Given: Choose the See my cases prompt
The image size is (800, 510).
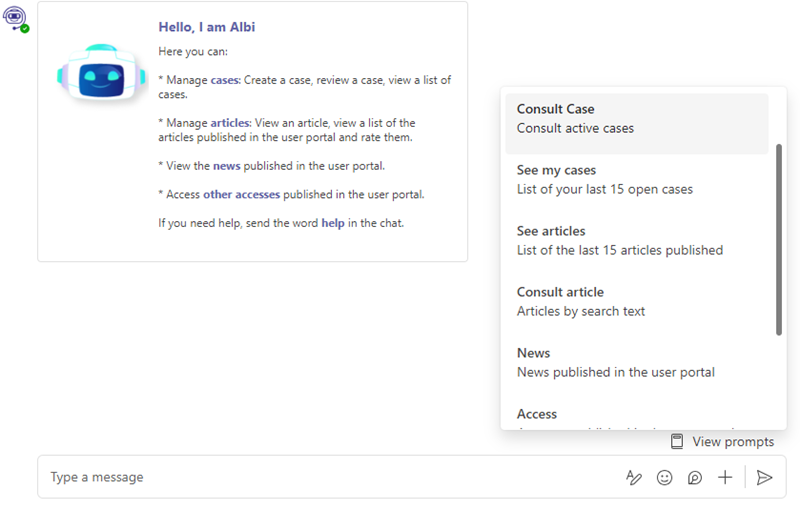Looking at the screenshot, I should click(x=636, y=180).
